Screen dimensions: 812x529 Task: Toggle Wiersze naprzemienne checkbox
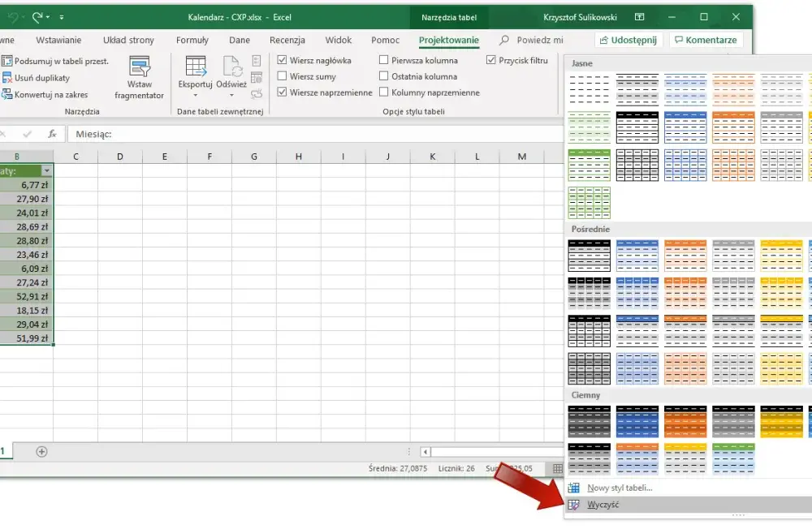[282, 92]
